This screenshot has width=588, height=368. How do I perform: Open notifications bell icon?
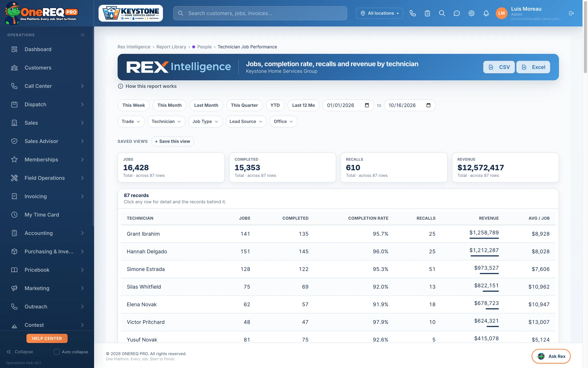tap(486, 13)
